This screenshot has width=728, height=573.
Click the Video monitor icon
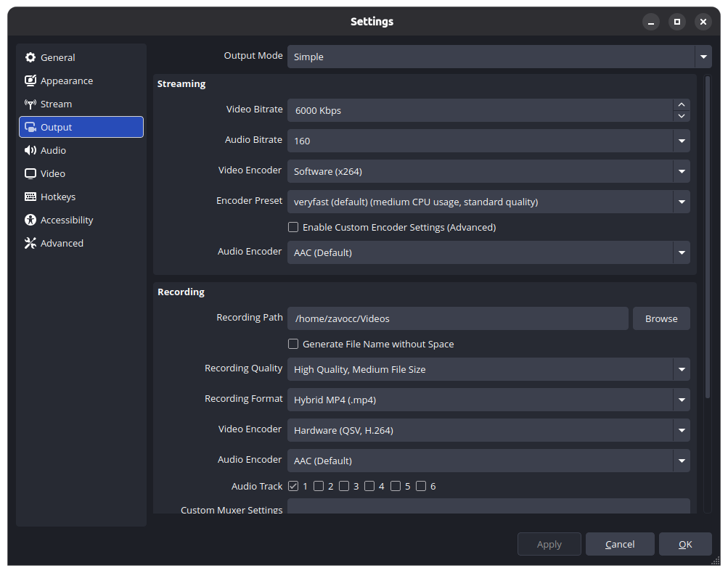click(30, 173)
